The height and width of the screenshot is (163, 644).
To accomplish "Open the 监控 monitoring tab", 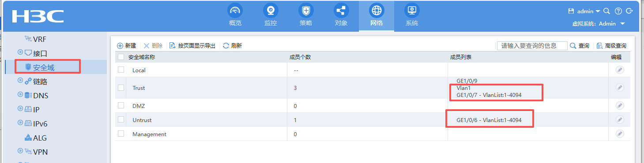I will click(271, 16).
